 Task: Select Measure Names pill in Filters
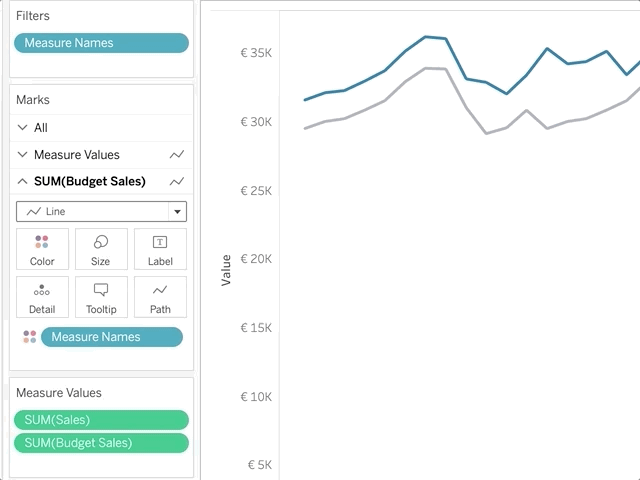[x=101, y=43]
